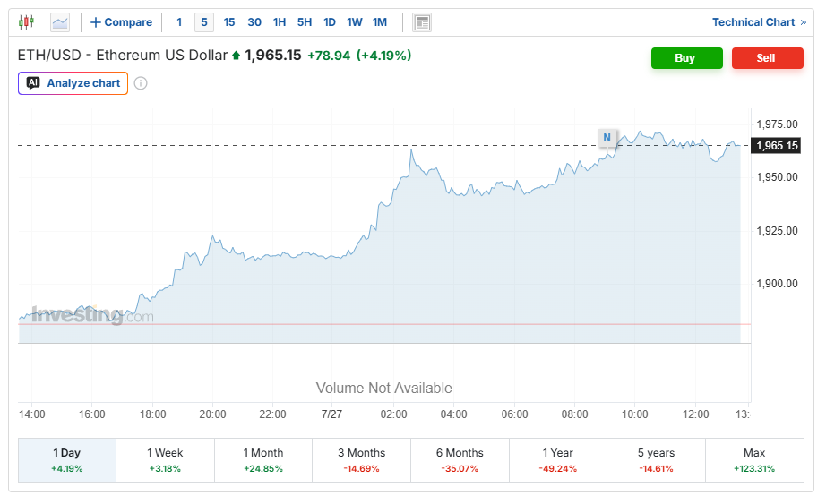Image resolution: width=826 pixels, height=504 pixels.
Task: Choose the 1H interval
Action: pyautogui.click(x=280, y=22)
